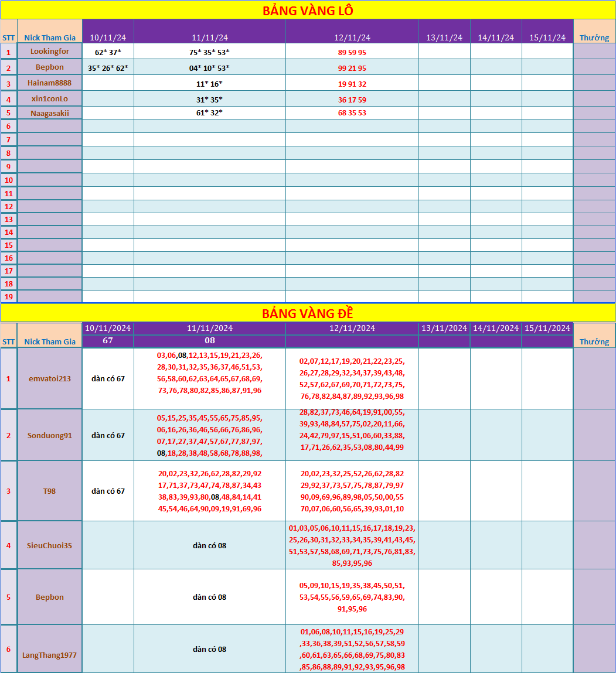
Task: Select row number 10 in the Lô table
Action: coord(9,180)
